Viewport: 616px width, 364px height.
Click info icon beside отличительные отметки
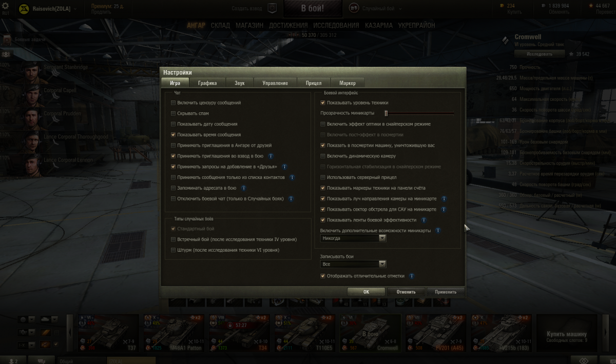tap(412, 276)
